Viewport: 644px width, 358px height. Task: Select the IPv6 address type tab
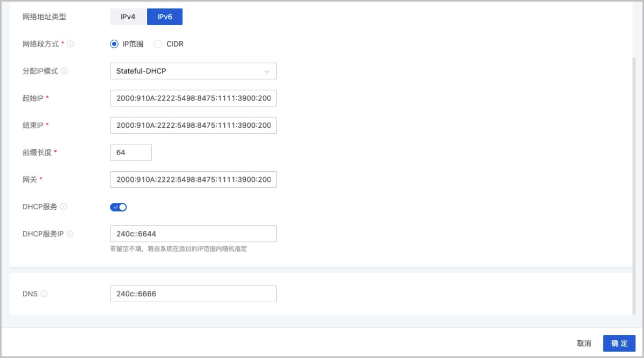pos(165,17)
